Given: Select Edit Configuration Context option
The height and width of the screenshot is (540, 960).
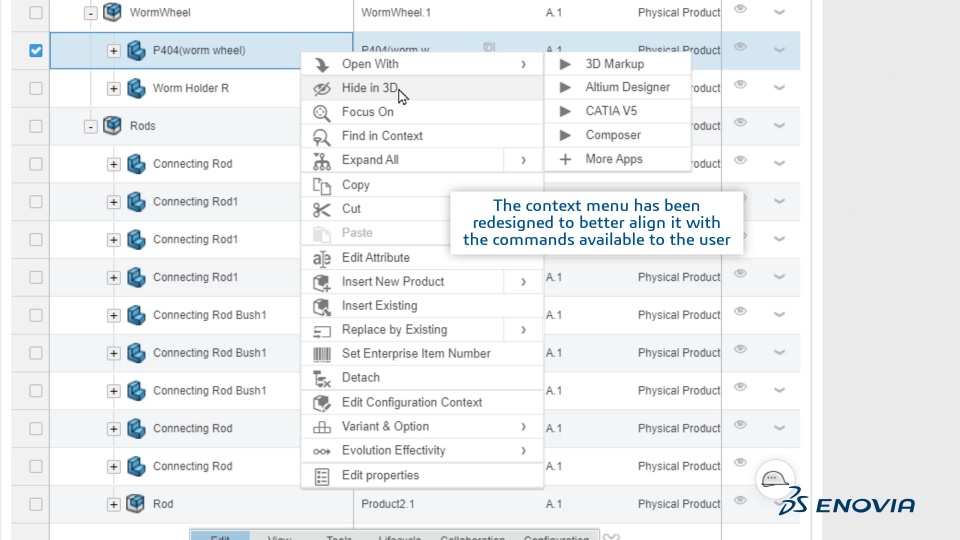Looking at the screenshot, I should pos(411,402).
